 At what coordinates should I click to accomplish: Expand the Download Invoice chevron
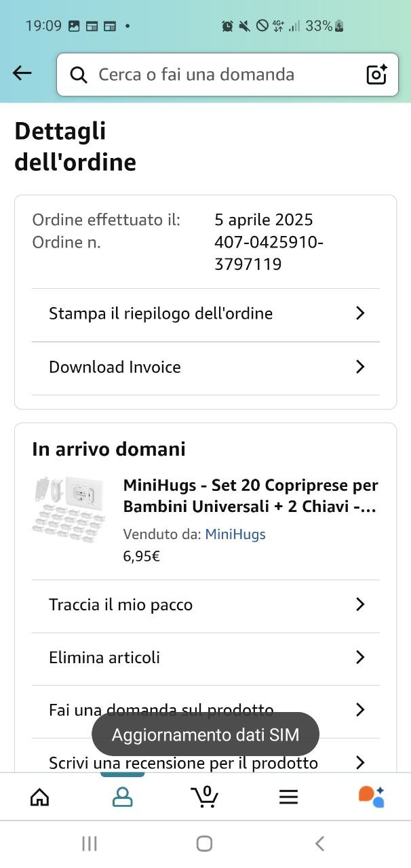pos(360,367)
